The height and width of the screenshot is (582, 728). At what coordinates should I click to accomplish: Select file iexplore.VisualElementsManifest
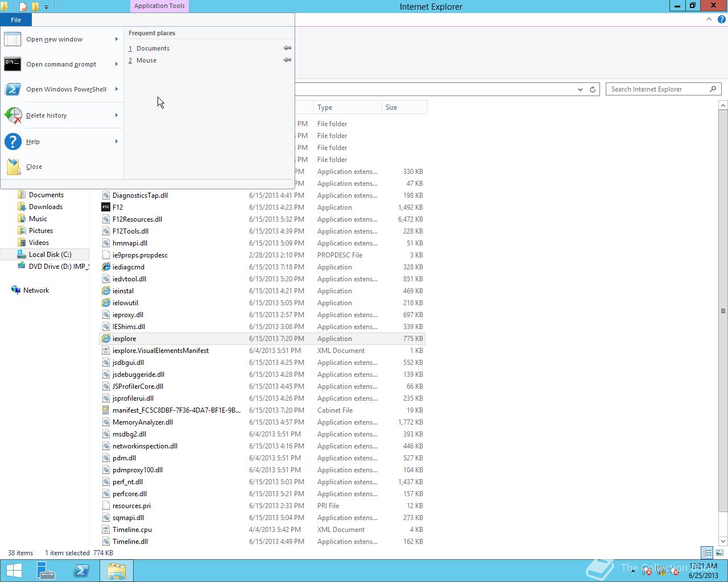160,351
